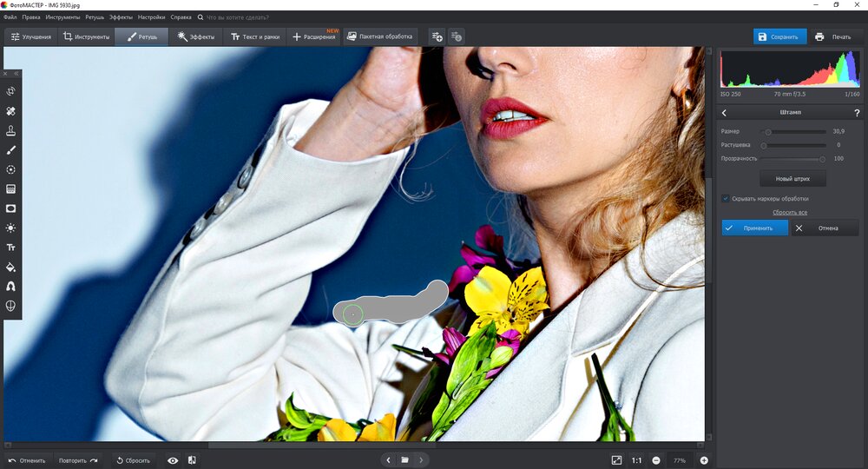868x469 pixels.
Task: Click the Новый штрих button
Action: [x=792, y=178]
